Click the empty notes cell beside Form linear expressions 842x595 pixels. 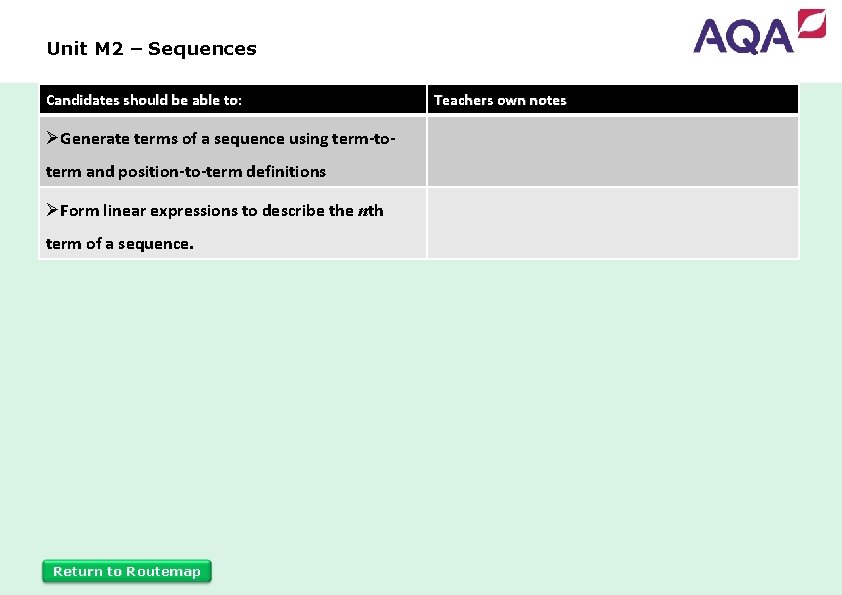pos(612,223)
